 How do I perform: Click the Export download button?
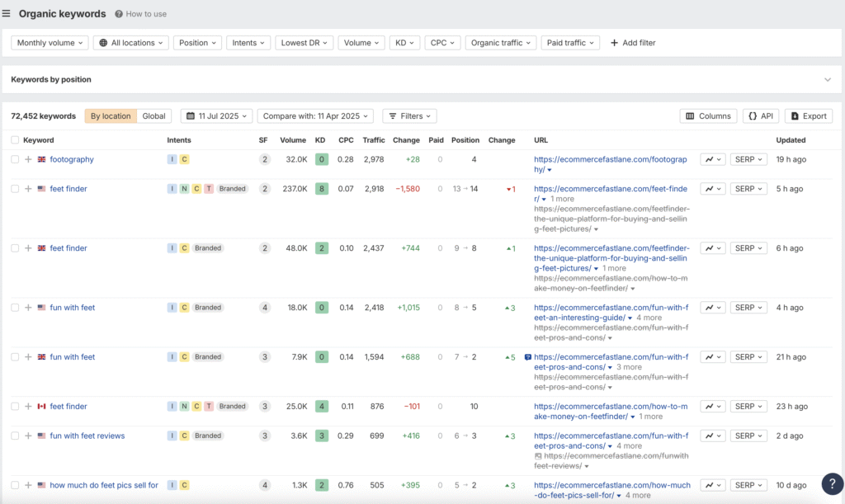point(808,116)
